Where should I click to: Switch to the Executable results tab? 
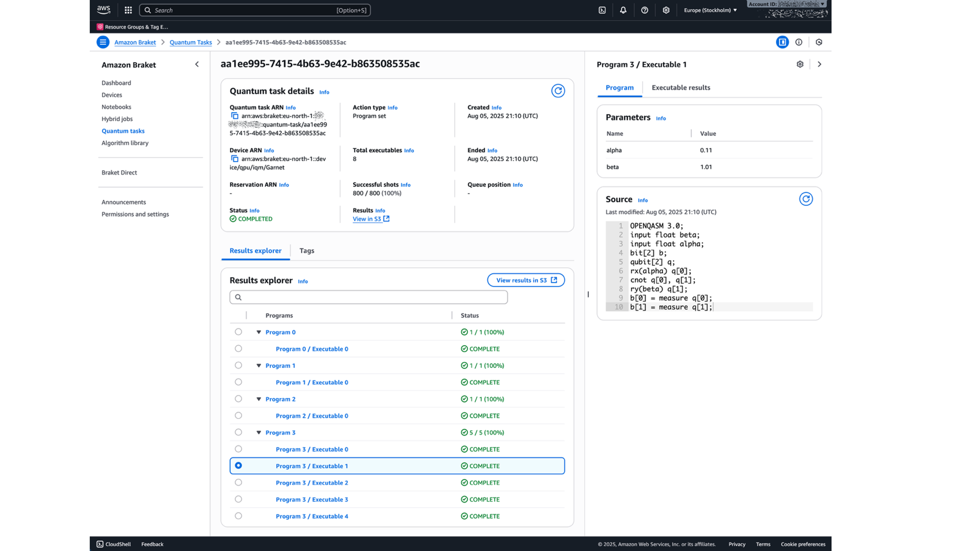pos(681,87)
